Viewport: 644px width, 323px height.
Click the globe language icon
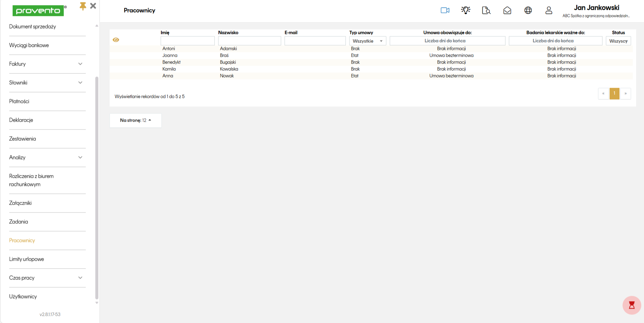[528, 11]
